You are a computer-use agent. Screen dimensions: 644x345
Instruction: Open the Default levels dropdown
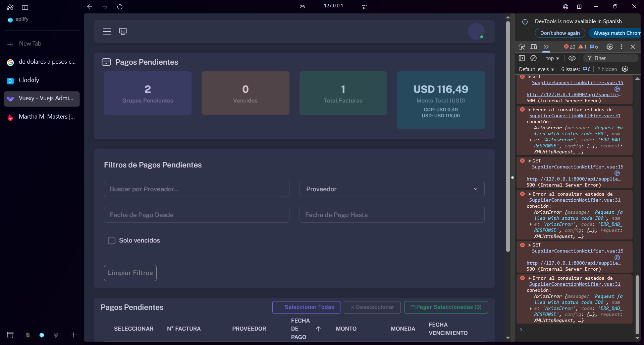pos(537,69)
